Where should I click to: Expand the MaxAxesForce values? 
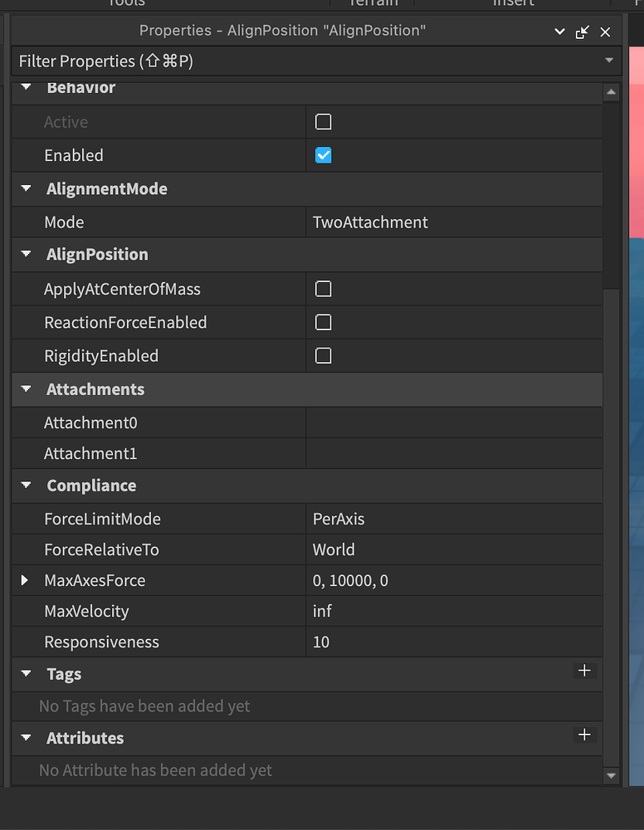click(22, 580)
